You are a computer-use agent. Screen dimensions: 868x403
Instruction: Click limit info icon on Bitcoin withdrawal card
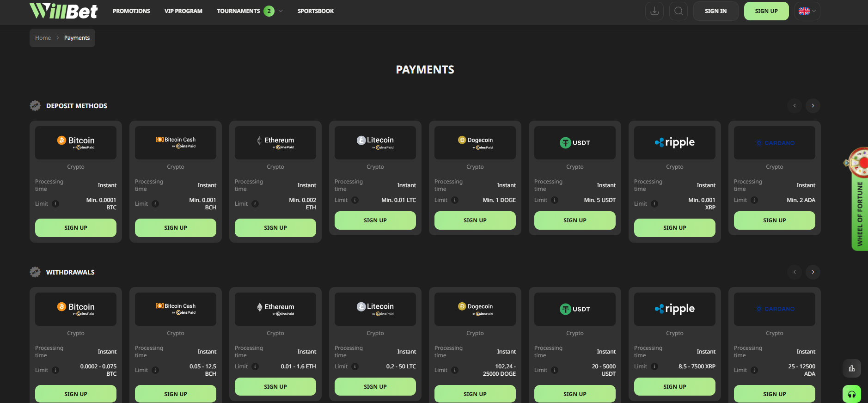(x=55, y=370)
